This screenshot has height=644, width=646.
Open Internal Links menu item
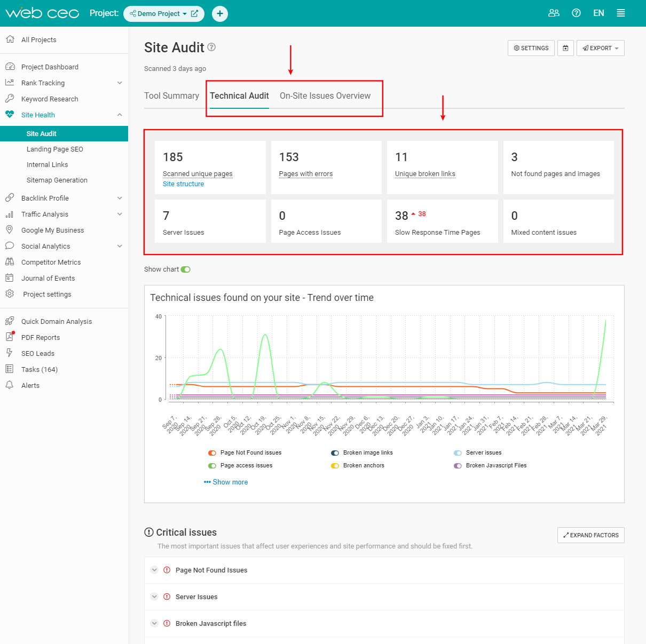[48, 164]
